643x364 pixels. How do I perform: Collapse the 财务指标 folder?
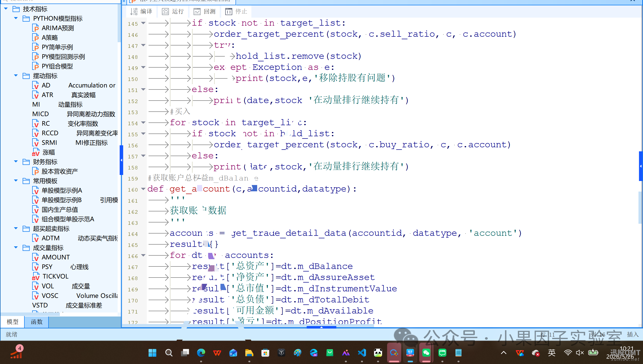pyautogui.click(x=16, y=162)
